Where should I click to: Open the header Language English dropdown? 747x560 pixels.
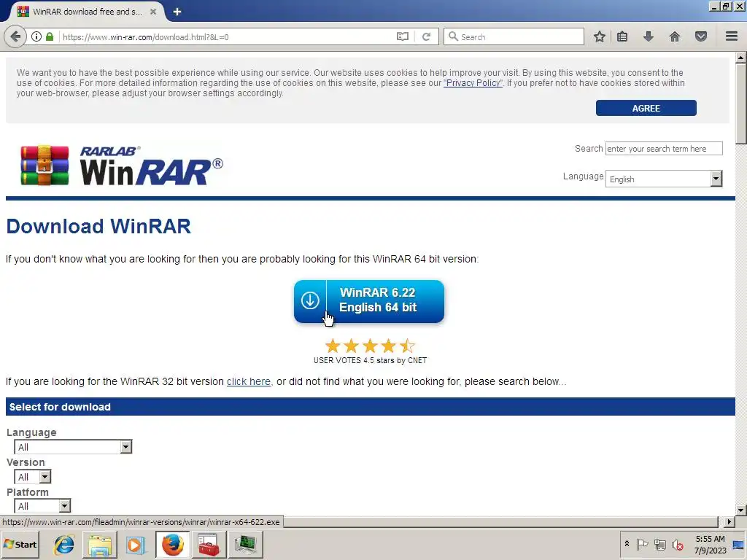tap(664, 179)
